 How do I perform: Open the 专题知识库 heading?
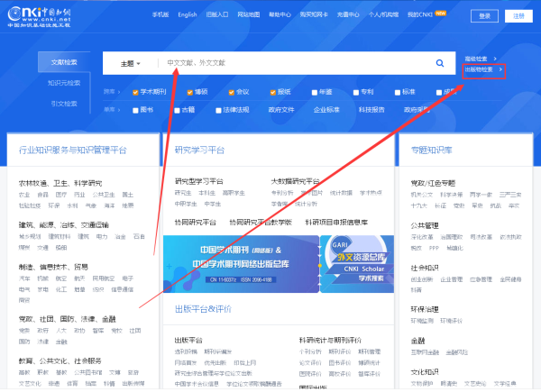(431, 150)
